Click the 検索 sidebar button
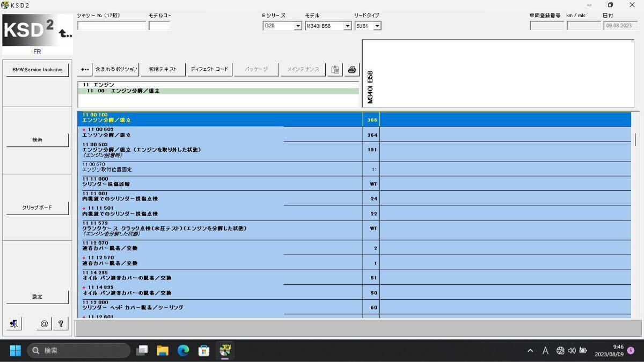This screenshot has height=362, width=644. [x=38, y=140]
